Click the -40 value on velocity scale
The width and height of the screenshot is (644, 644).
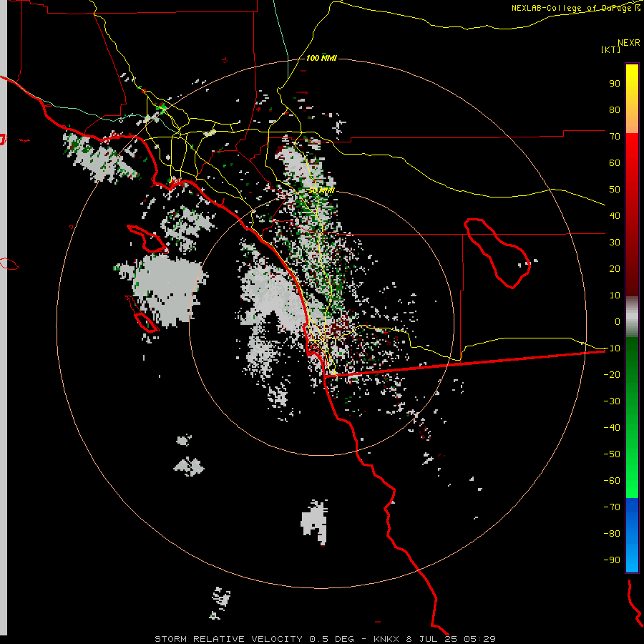tap(612, 428)
